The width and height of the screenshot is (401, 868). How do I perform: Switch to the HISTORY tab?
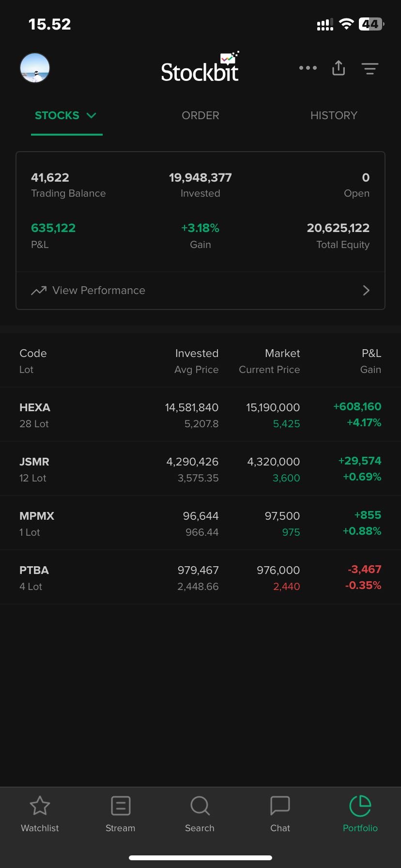click(334, 115)
